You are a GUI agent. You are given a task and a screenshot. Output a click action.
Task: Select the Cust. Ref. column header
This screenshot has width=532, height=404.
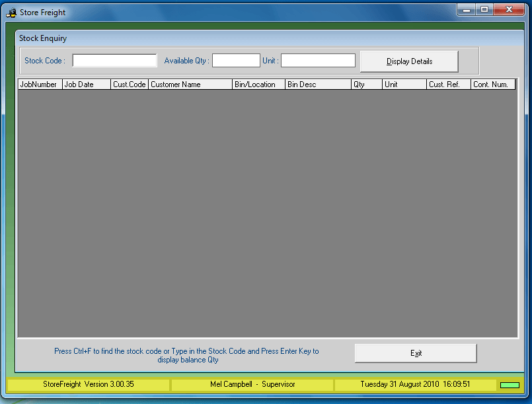point(449,84)
